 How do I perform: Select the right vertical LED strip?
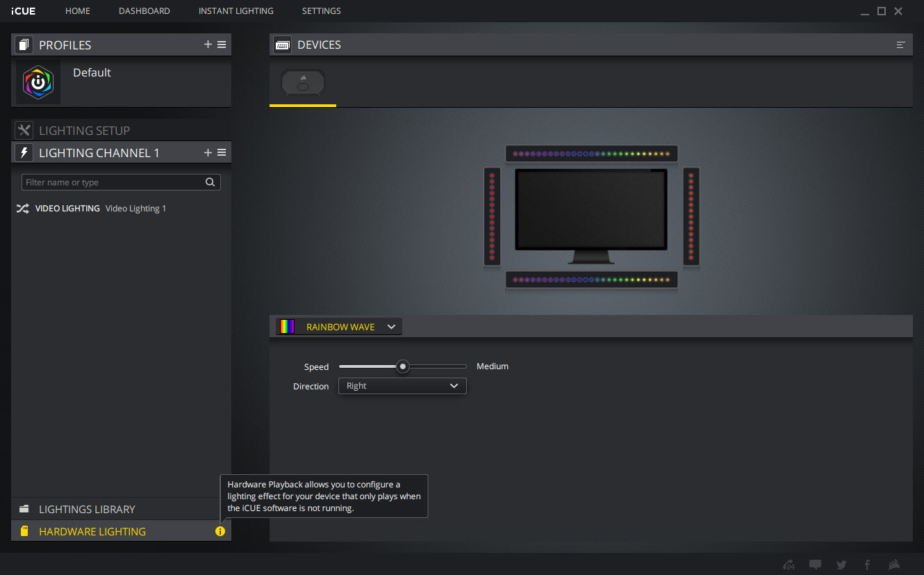(691, 217)
